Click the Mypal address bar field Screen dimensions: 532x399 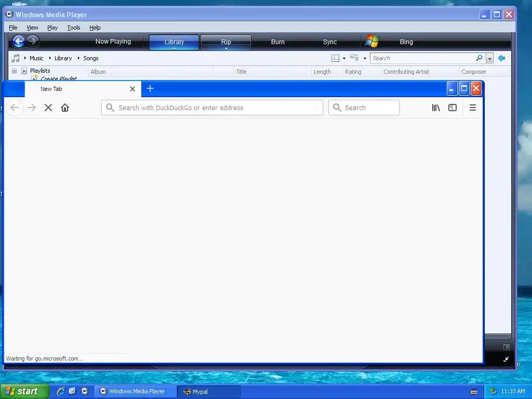pos(212,108)
